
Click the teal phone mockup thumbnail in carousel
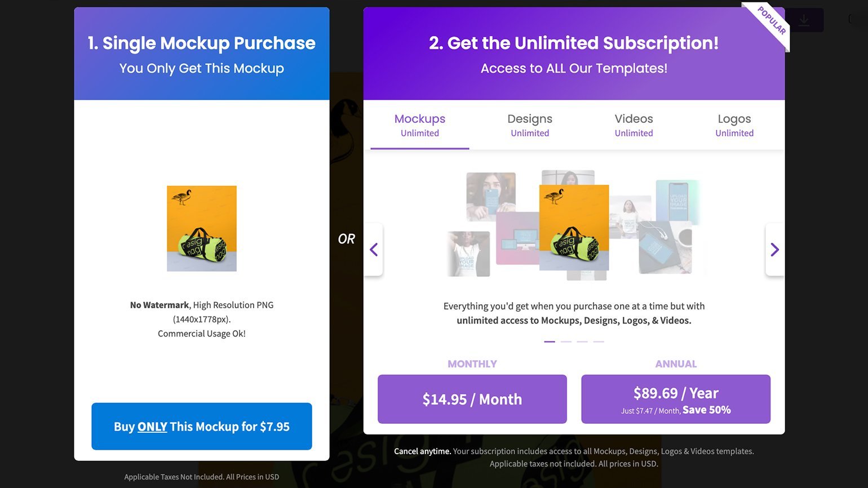click(677, 201)
